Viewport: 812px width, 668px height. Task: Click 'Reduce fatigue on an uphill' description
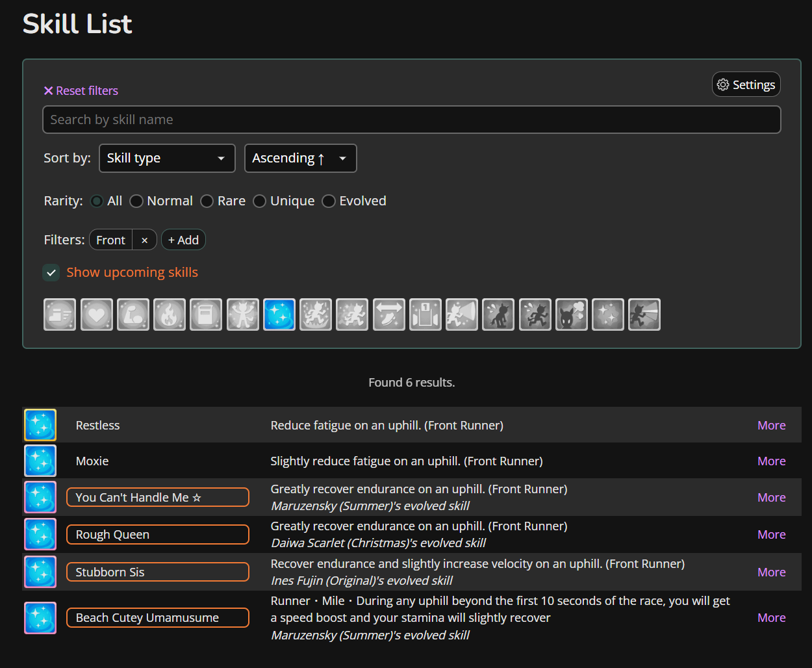(x=387, y=425)
